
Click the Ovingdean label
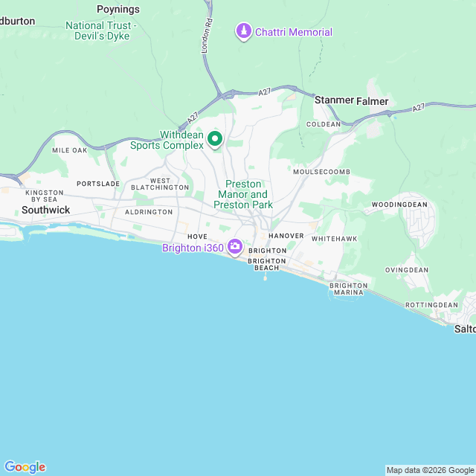[x=407, y=270]
